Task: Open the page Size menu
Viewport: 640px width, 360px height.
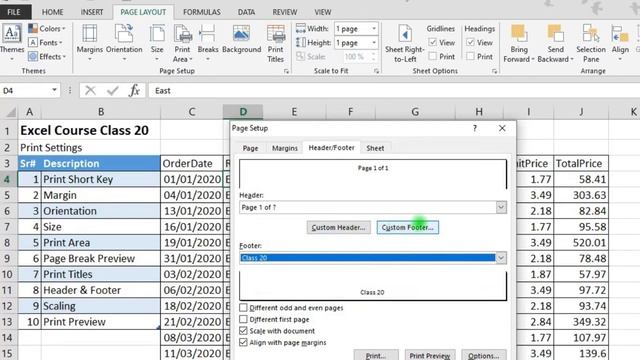Action: click(x=157, y=42)
